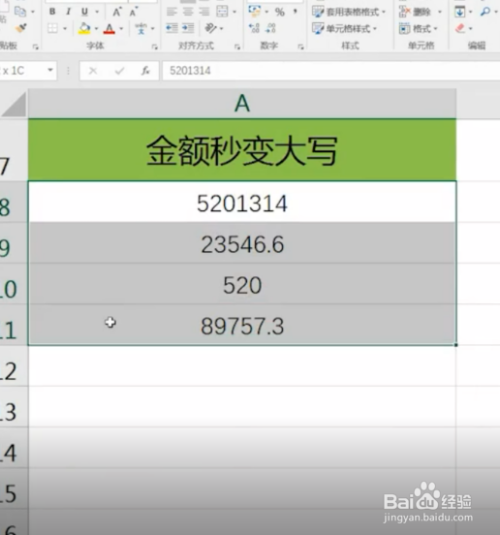Open the 套用表格格式 table format menu
This screenshot has width=500, height=535.
click(349, 12)
